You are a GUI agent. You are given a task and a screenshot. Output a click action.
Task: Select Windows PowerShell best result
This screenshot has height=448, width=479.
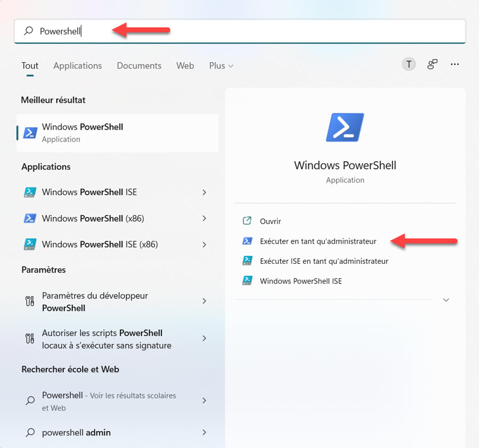coord(118,133)
